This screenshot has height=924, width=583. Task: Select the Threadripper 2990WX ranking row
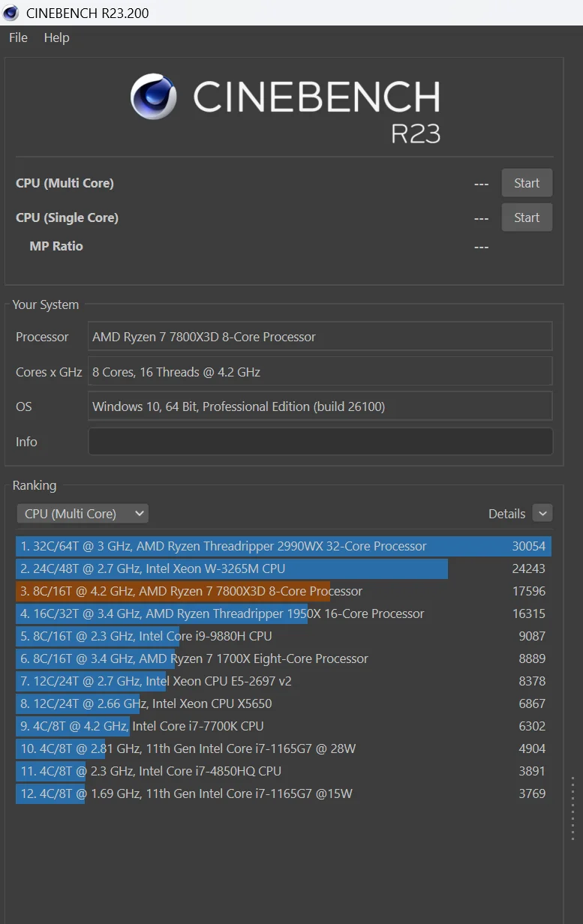[284, 546]
